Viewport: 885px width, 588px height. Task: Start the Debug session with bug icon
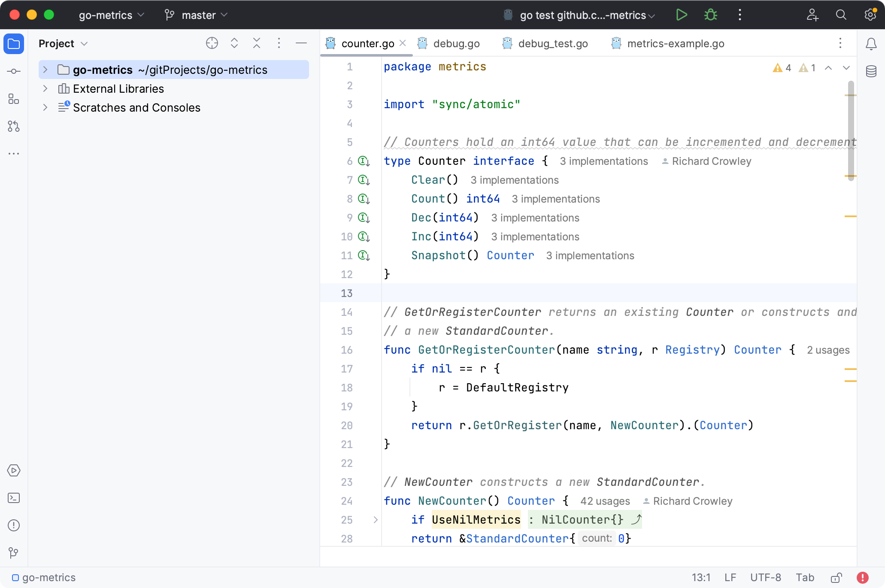tap(711, 15)
